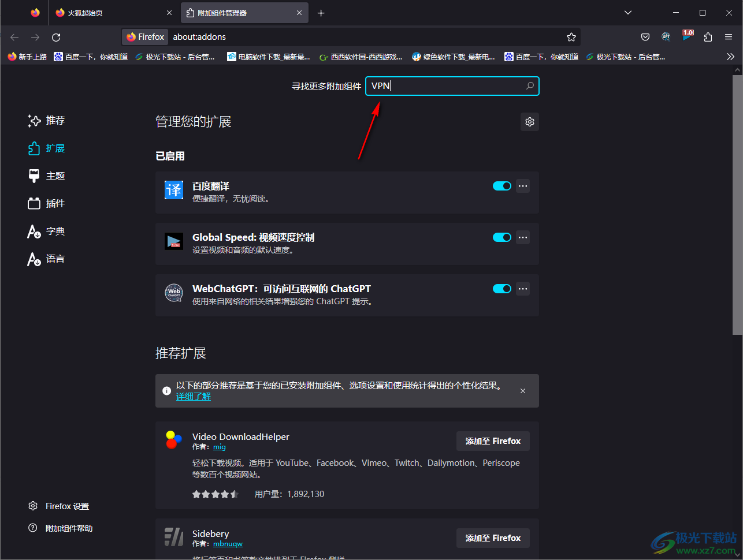
Task: Open the 字典 sidebar category
Action: [47, 232]
